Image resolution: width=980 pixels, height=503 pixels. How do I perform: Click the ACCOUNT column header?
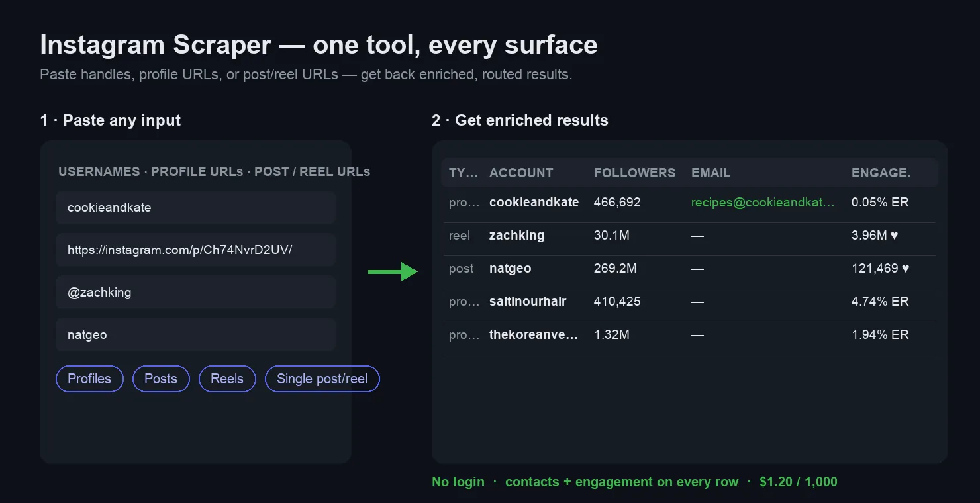pos(521,173)
